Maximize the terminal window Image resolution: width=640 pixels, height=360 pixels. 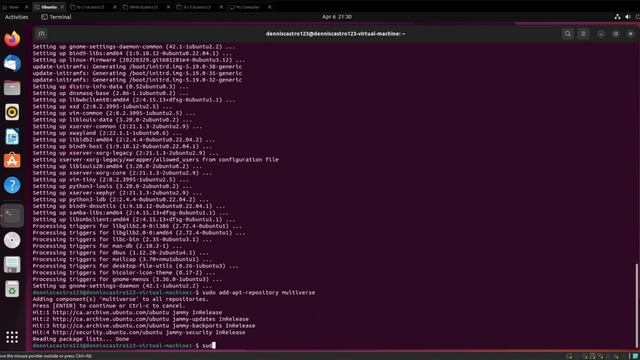(616, 34)
